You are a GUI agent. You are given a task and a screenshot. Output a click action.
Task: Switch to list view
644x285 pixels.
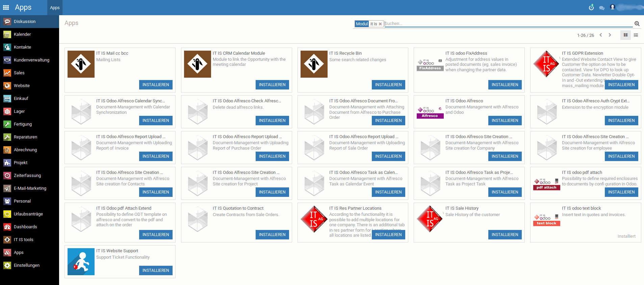click(x=636, y=35)
